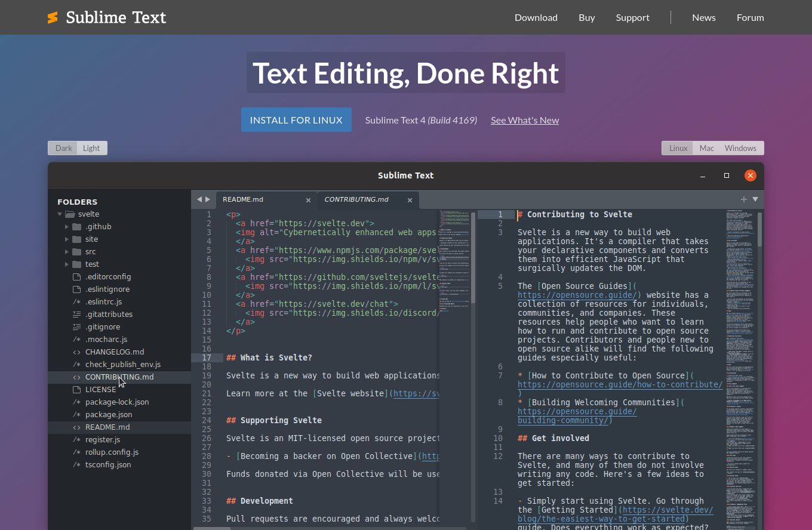
Task: Click the svelte open folder icon
Action: pos(70,214)
